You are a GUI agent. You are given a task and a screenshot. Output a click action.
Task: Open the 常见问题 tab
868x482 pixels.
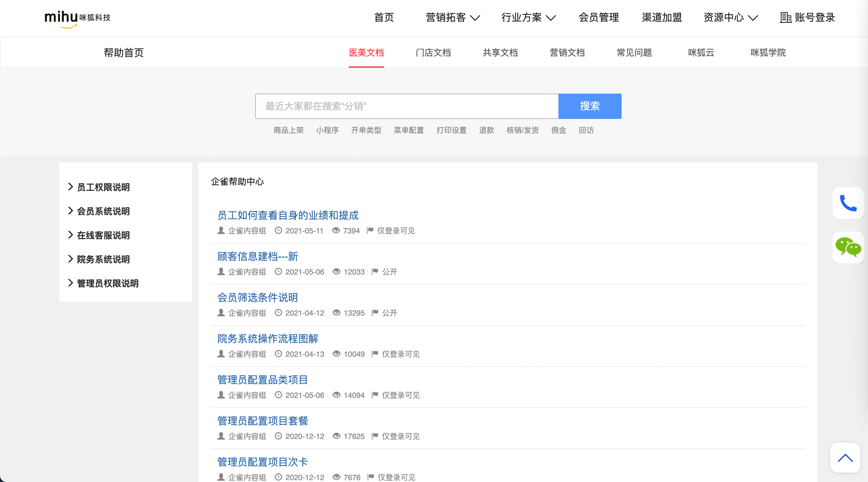click(x=634, y=53)
